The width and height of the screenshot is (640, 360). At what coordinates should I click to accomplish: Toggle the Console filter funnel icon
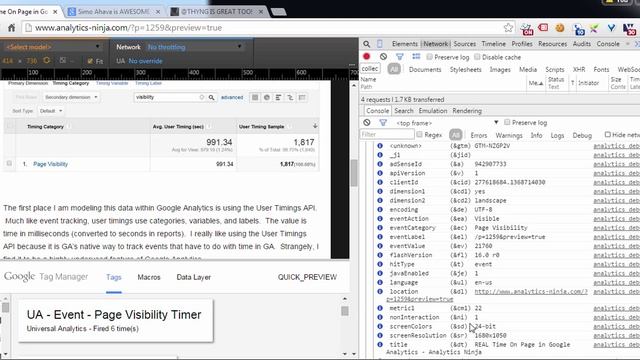click(383, 122)
